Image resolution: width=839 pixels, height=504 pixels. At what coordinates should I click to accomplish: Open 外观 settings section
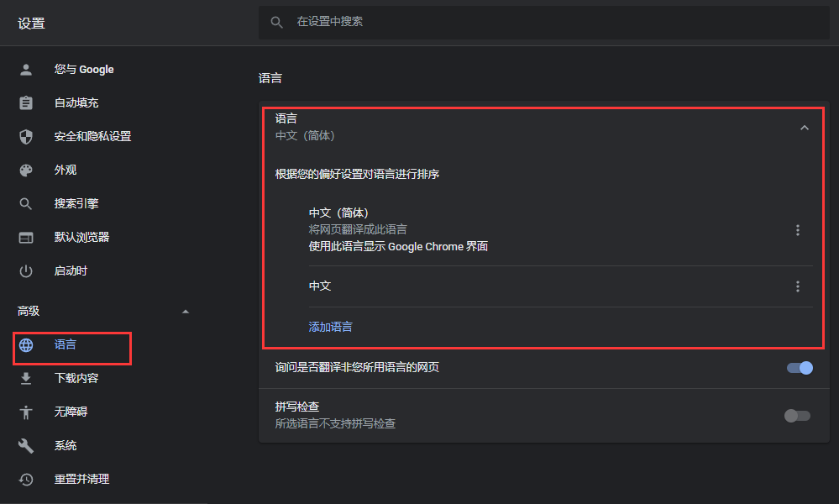(66, 171)
